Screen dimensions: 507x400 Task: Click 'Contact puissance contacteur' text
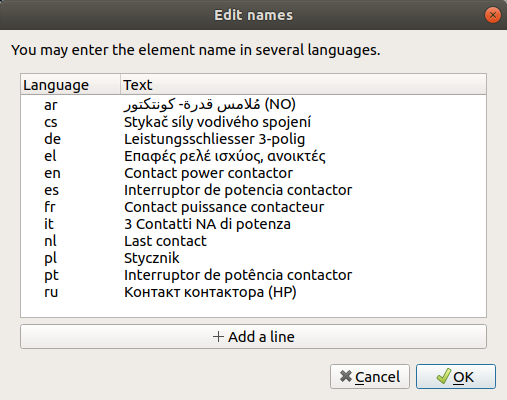(224, 207)
